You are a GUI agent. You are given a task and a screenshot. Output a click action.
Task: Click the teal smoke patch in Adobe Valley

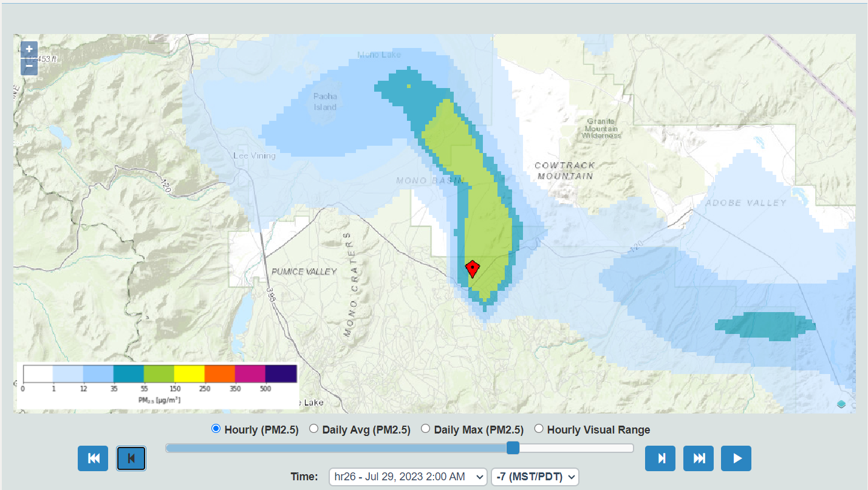[x=765, y=325]
